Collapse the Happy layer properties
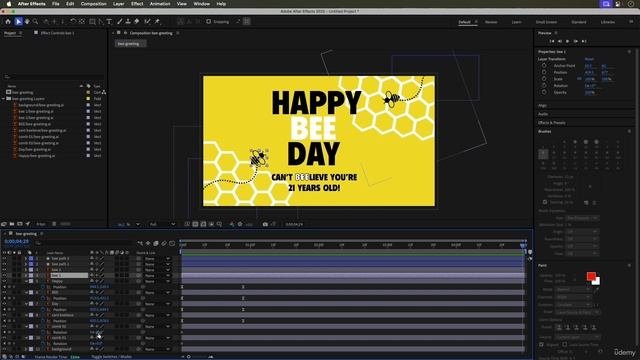The width and height of the screenshot is (640, 360). pos(26,281)
